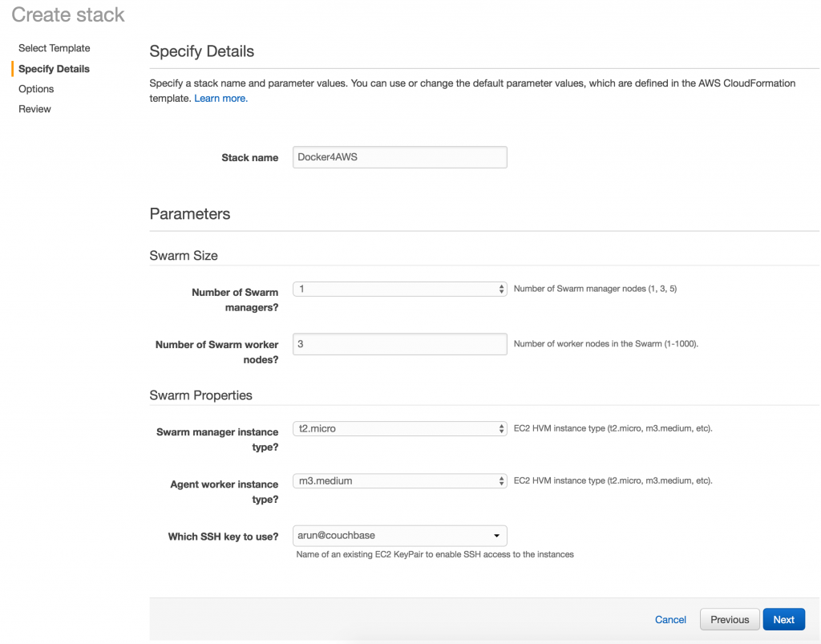This screenshot has height=644, width=821.
Task: Select Specify Details in sidebar
Action: point(54,69)
